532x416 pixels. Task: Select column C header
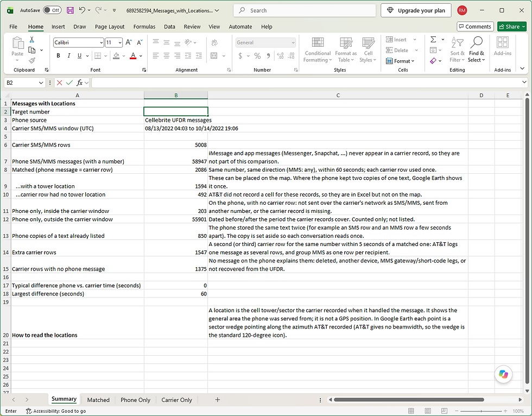click(x=338, y=96)
